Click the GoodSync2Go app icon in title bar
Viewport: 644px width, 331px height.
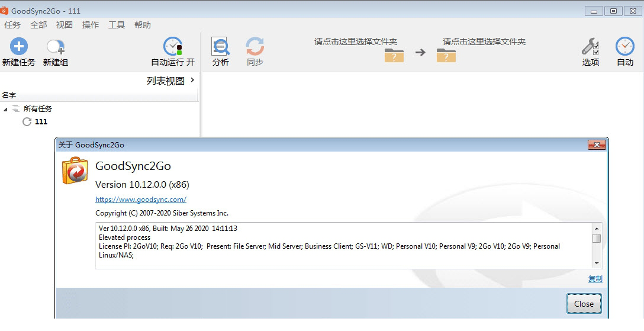pyautogui.click(x=4, y=10)
